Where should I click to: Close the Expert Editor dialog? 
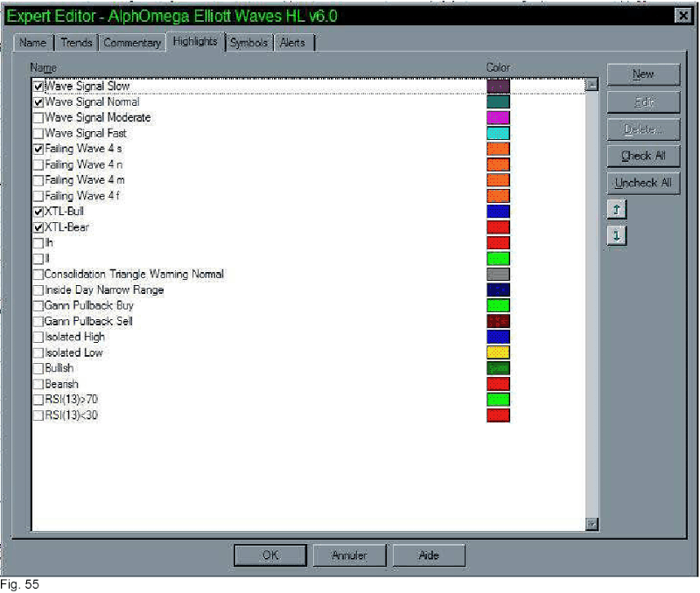[683, 16]
